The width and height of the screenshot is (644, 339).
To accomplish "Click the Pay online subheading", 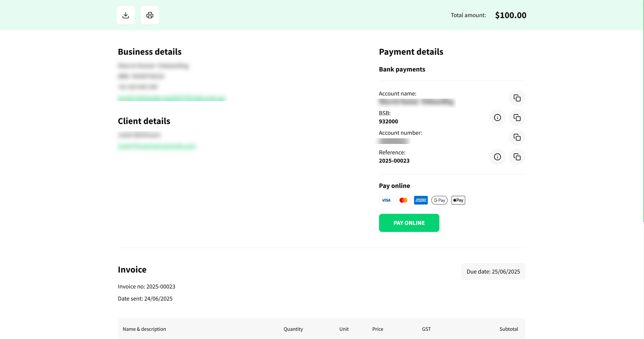I will 394,186.
